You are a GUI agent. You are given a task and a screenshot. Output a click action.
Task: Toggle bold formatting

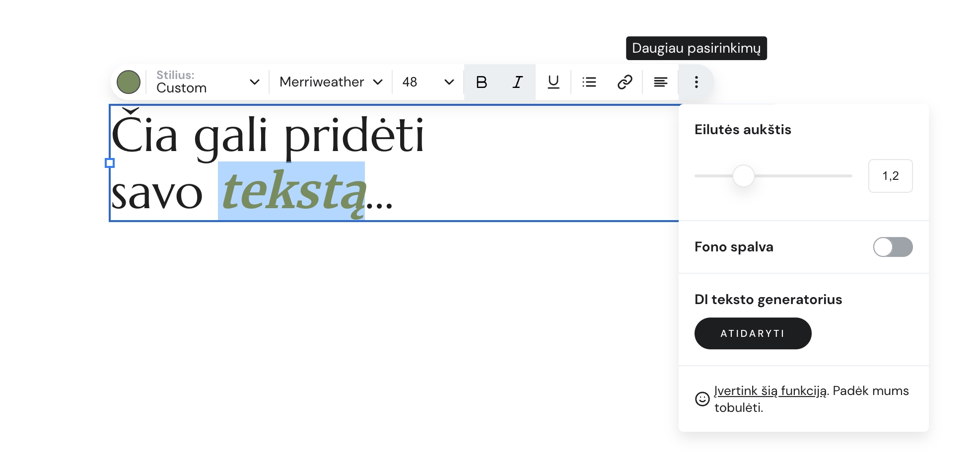point(482,82)
